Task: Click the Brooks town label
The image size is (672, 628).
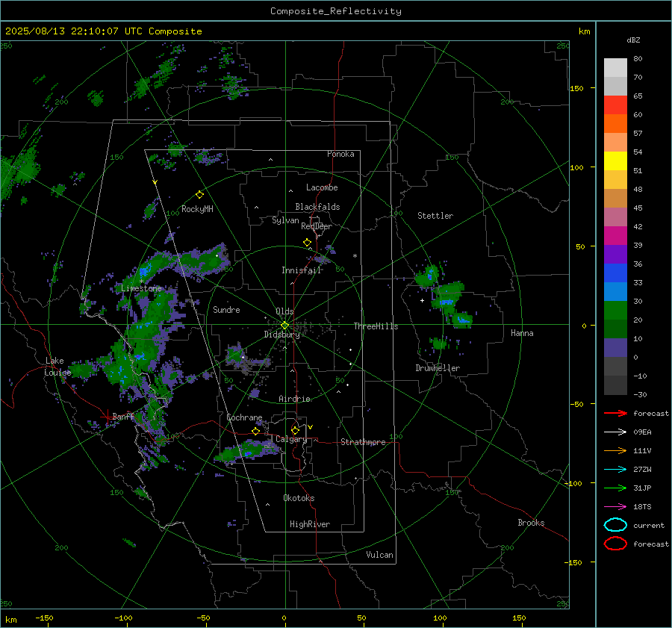Action: point(531,523)
